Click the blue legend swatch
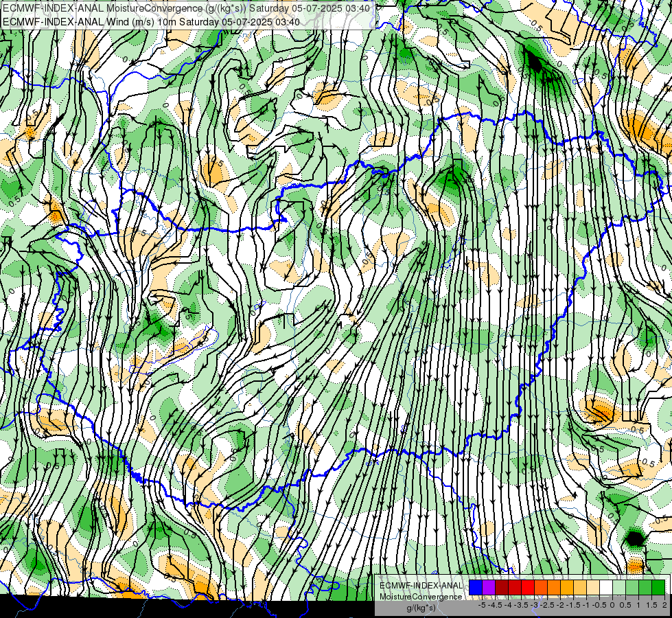This screenshot has height=618, width=672. pos(476,588)
